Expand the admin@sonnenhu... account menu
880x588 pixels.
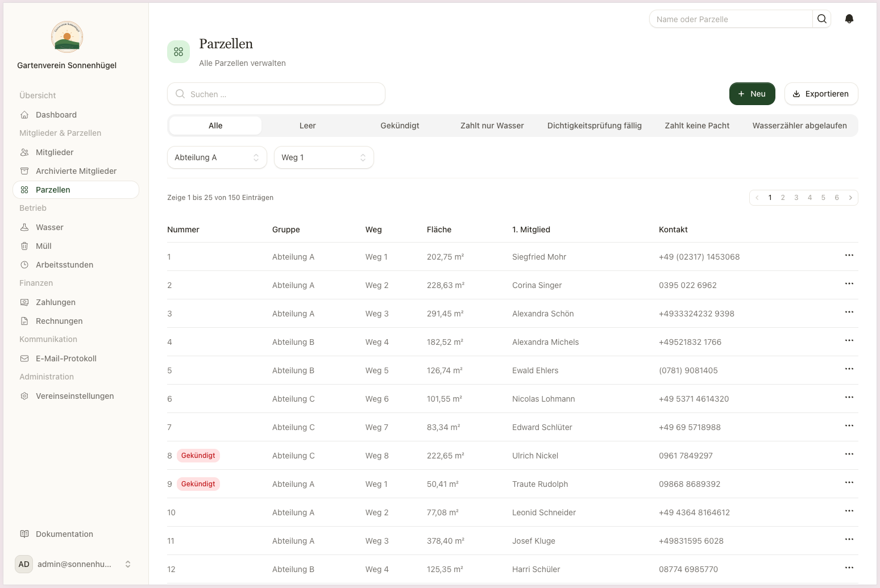74,564
